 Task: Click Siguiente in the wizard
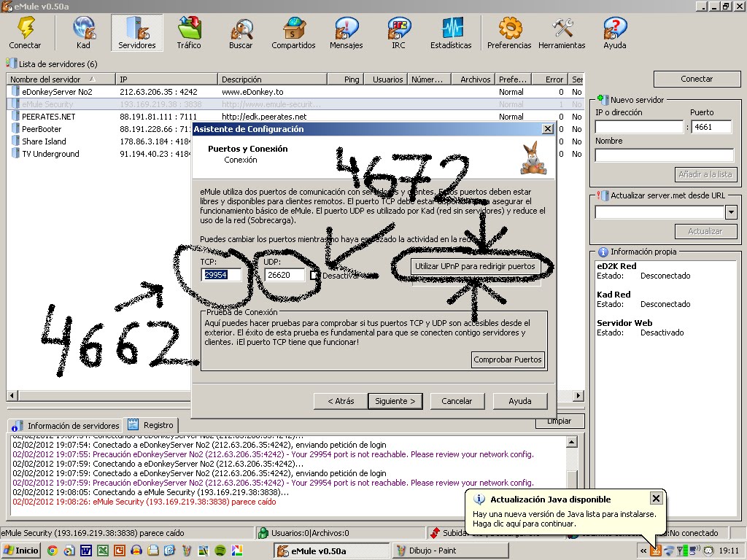click(x=395, y=401)
